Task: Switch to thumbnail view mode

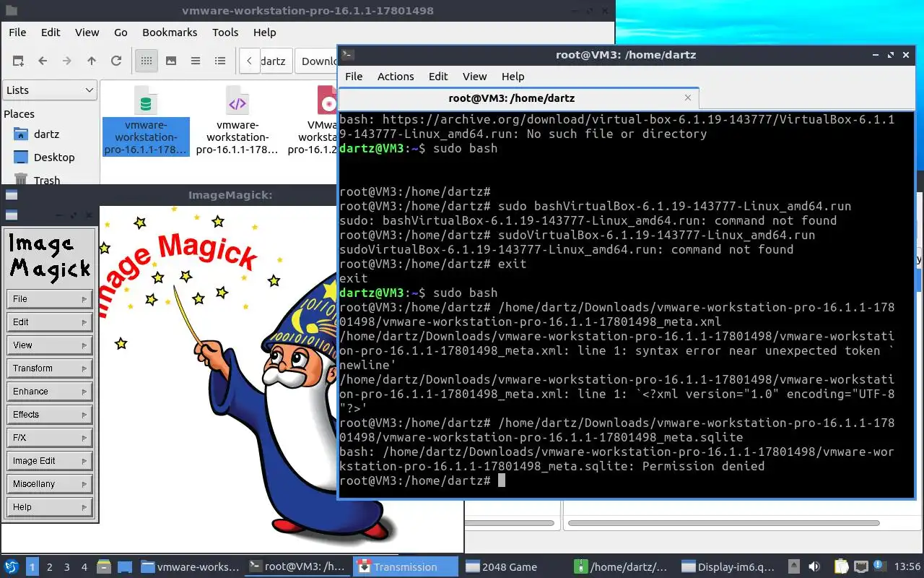Action: [171, 61]
